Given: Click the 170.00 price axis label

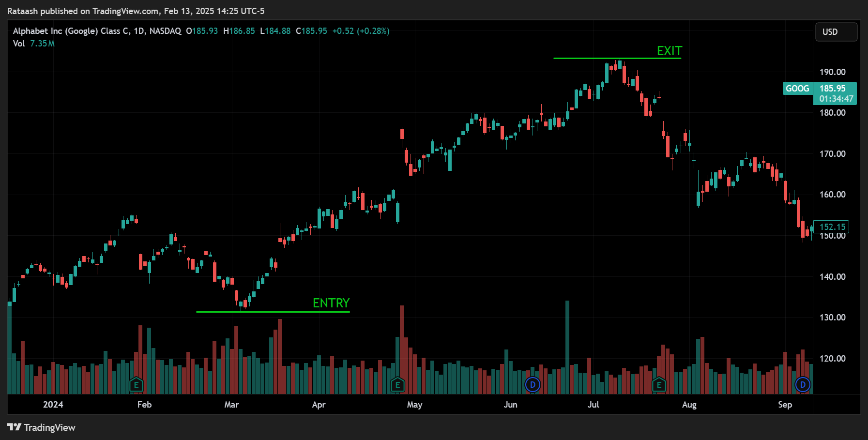Looking at the screenshot, I should click(x=833, y=154).
